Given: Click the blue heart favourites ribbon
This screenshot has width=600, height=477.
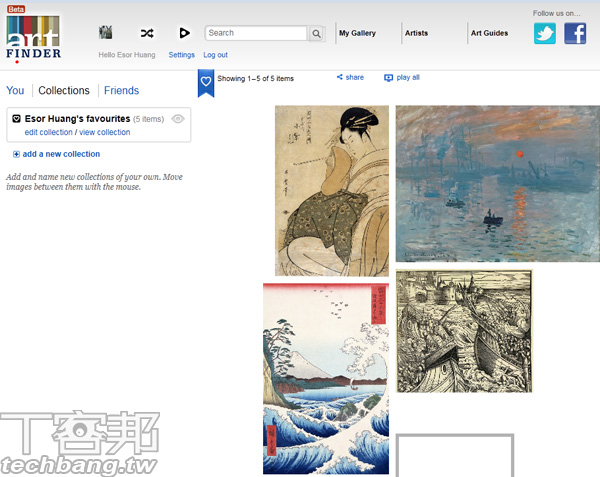Looking at the screenshot, I should 206,83.
